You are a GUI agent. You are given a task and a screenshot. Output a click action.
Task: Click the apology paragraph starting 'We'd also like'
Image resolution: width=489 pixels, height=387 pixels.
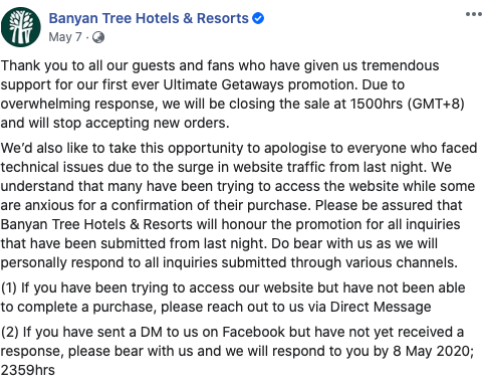point(239,205)
